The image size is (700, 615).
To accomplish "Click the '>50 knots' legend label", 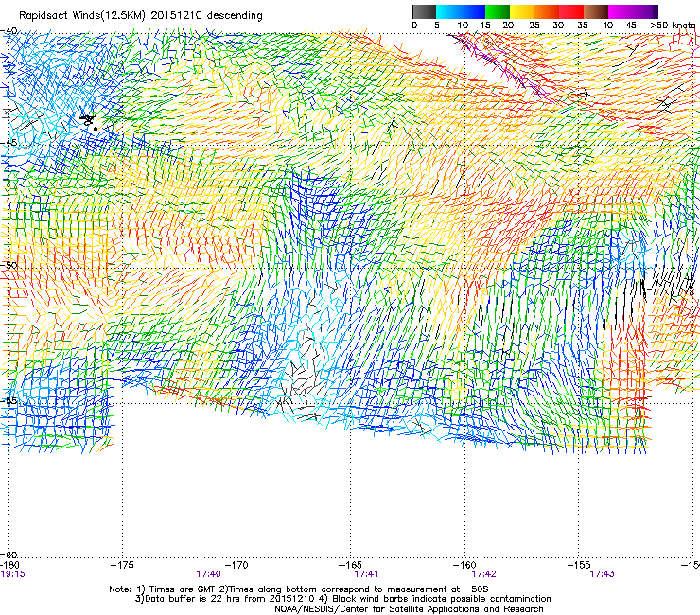I will tap(673, 26).
